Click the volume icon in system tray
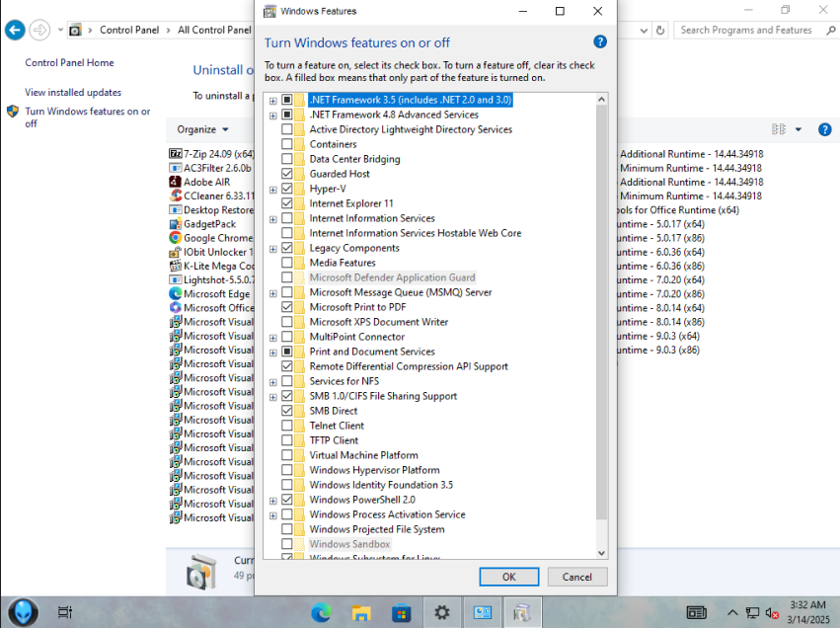840x628 pixels. point(772,612)
